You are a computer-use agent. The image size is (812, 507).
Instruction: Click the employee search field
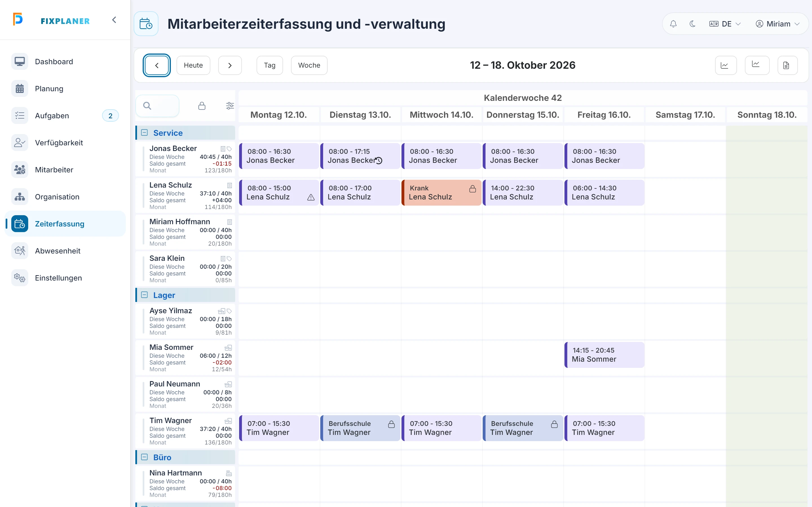(x=157, y=106)
